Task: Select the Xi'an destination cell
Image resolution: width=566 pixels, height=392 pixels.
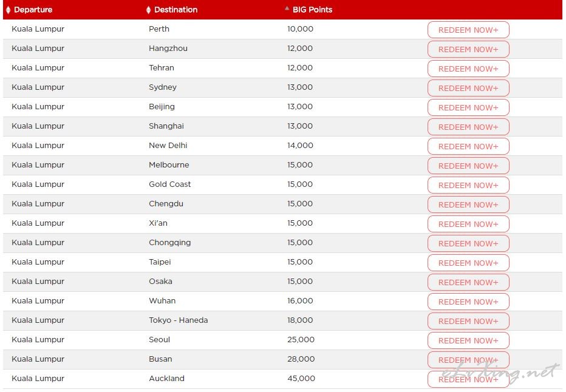Action: [x=158, y=223]
